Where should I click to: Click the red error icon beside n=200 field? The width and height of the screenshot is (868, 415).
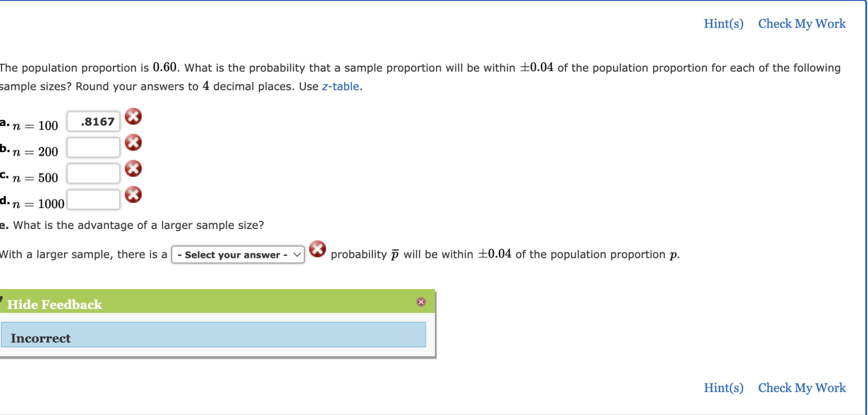click(x=133, y=143)
